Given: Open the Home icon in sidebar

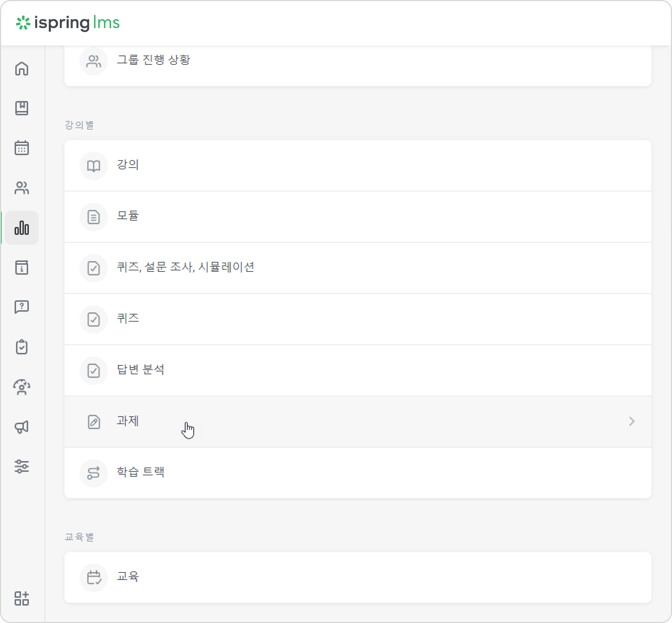Looking at the screenshot, I should (22, 69).
